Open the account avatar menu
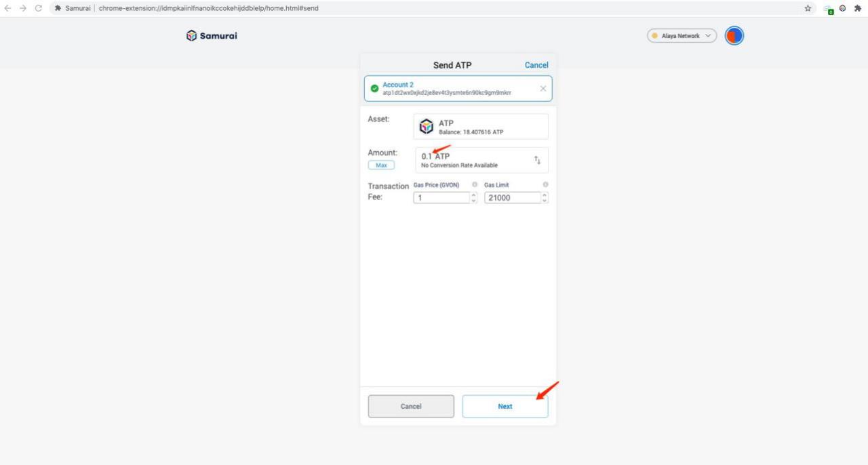 [734, 36]
